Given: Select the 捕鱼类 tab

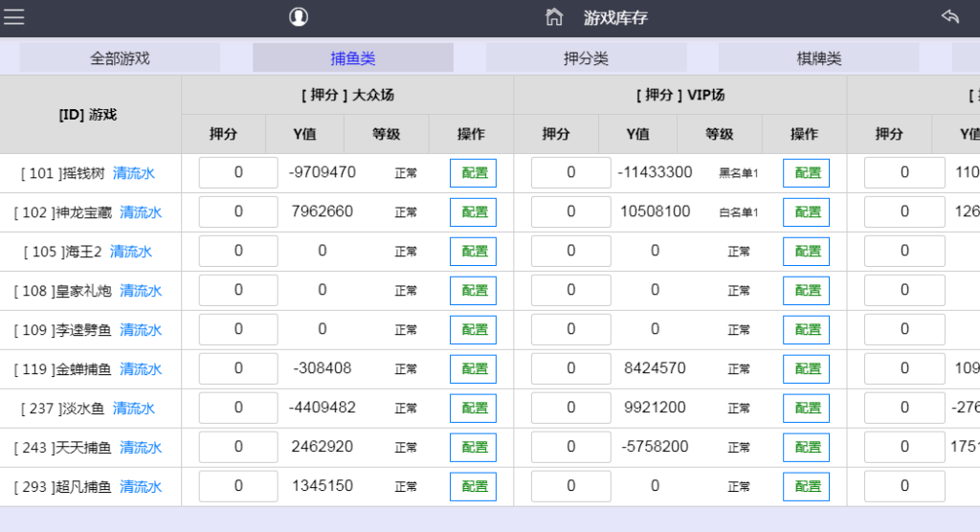Looking at the screenshot, I should coord(352,58).
